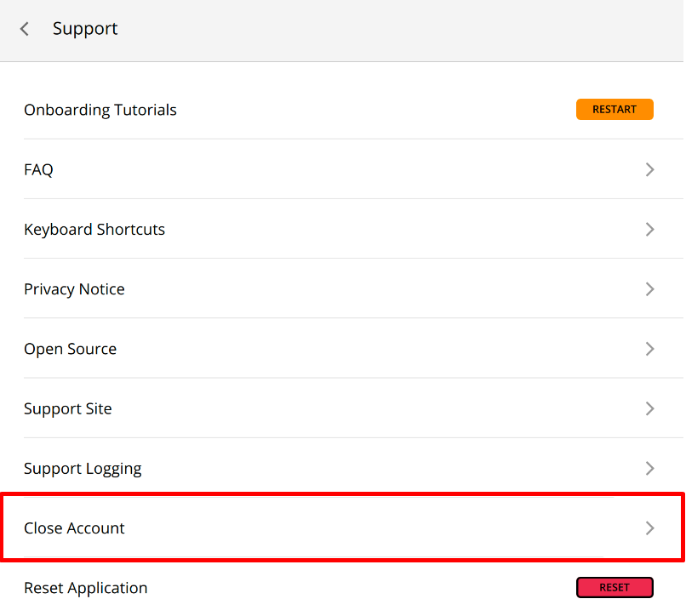
Task: Click the Onboarding Tutorials label
Action: coord(100,111)
